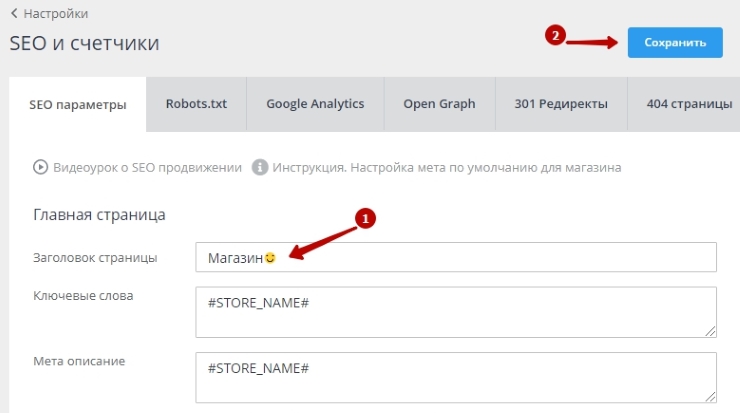Viewport: 740px width, 413px height.
Task: Click inside the Ключевые слова text area
Action: point(456,312)
